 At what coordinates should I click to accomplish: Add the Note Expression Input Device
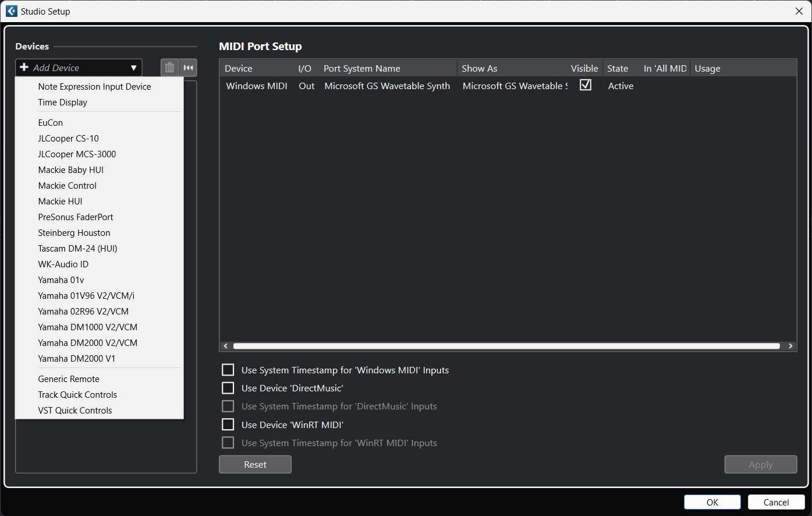pyautogui.click(x=94, y=86)
